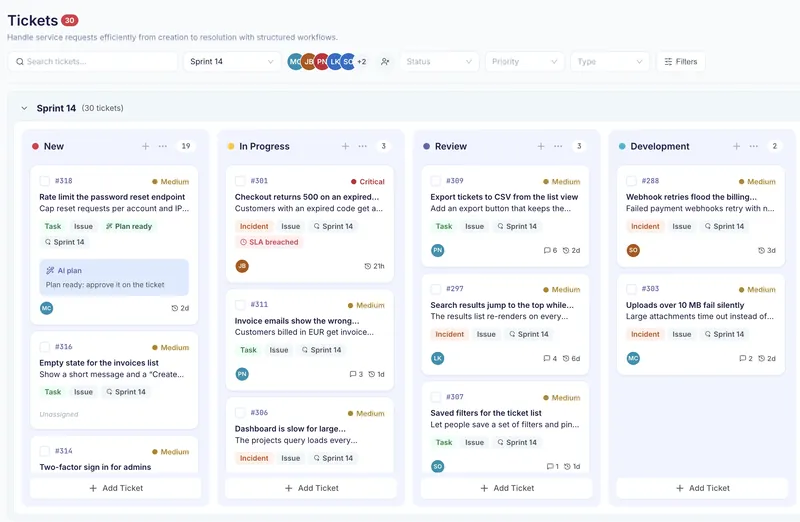Screen dimensions: 800x522
Task: Click the JB assignee avatar on ticket #301
Action: pos(242,266)
